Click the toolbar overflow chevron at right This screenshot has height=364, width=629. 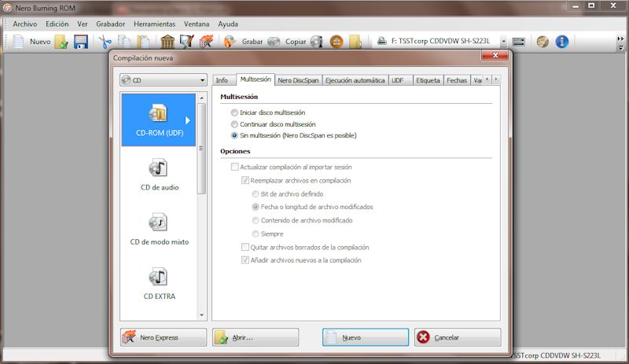point(620,39)
